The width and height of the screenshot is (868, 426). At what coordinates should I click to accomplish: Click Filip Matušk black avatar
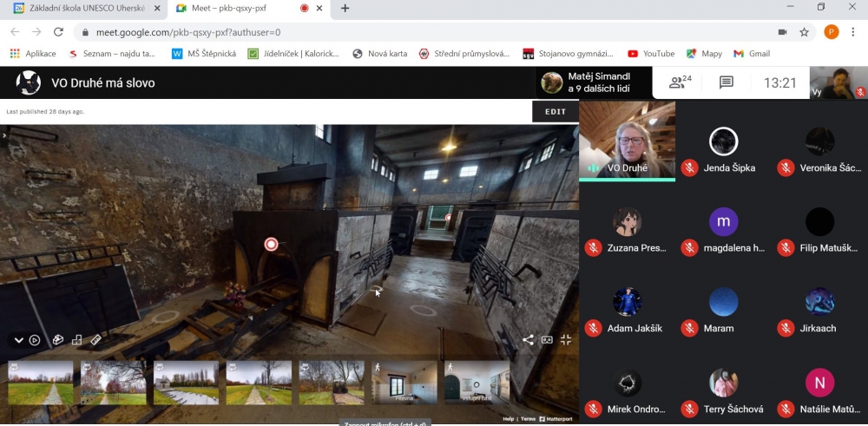(819, 222)
